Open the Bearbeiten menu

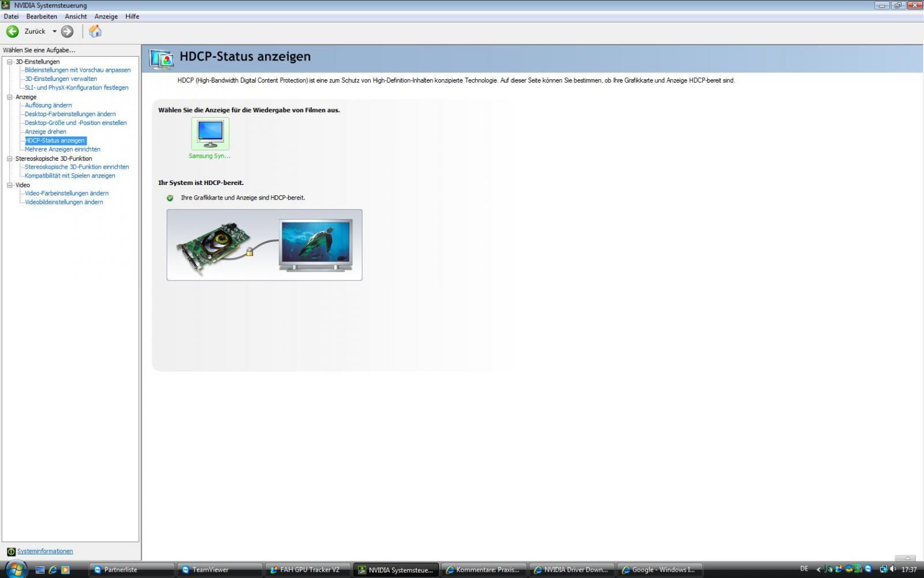42,16
